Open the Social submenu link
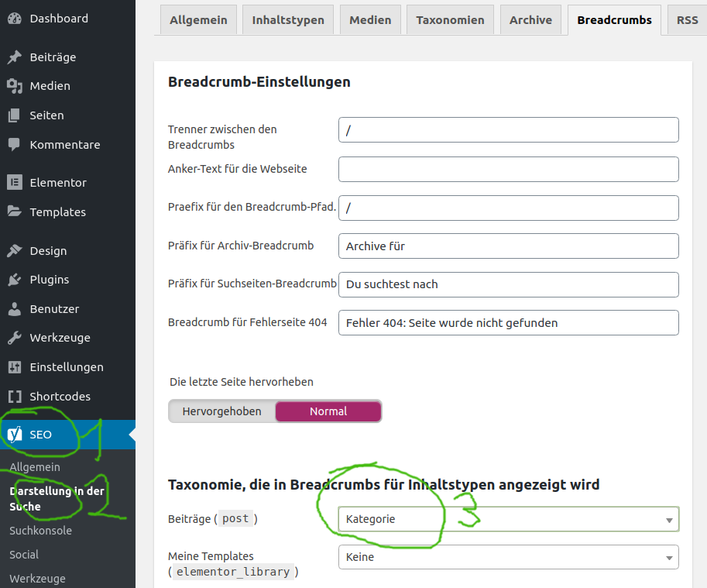Image resolution: width=707 pixels, height=588 pixels. (24, 555)
